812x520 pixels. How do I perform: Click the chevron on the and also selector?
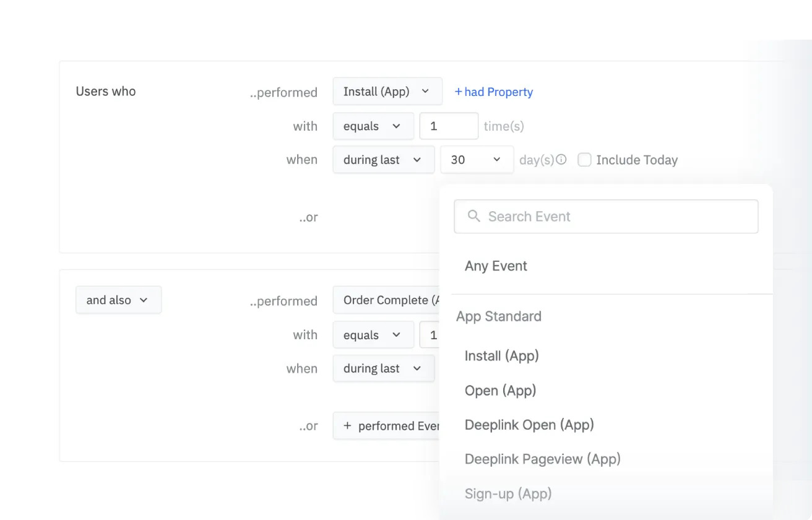[144, 300]
